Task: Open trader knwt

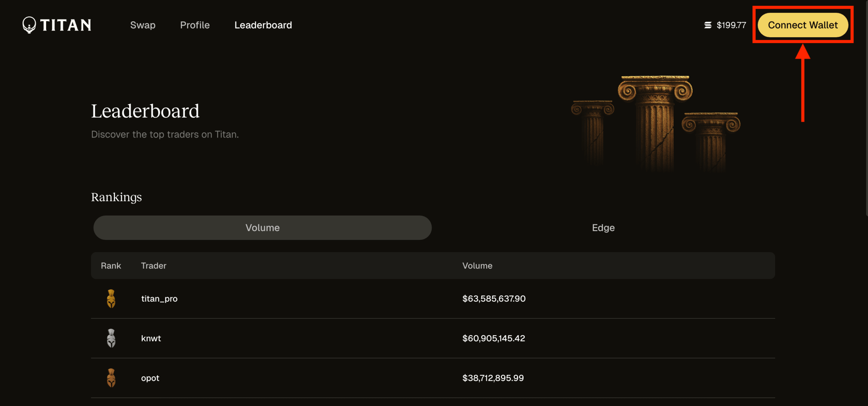Action: click(x=151, y=338)
